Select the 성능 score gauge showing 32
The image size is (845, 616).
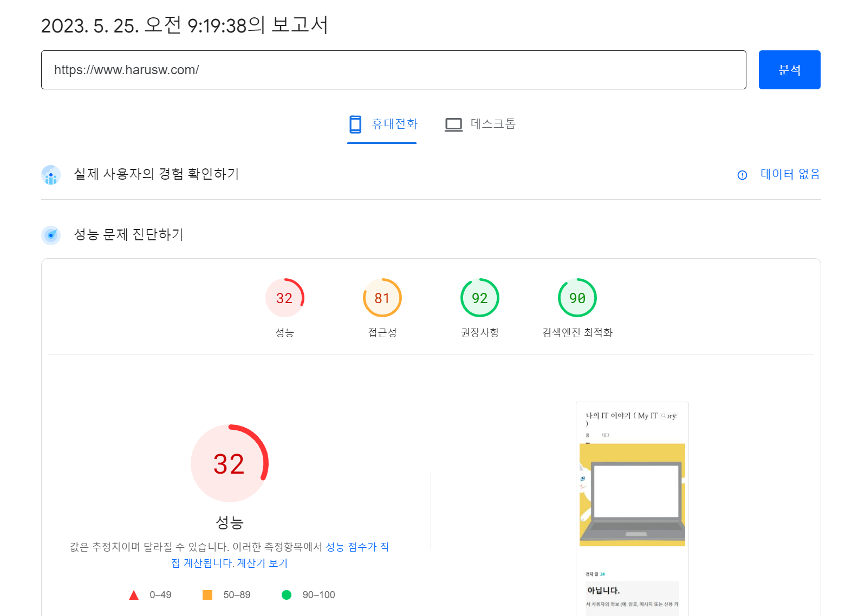(285, 297)
